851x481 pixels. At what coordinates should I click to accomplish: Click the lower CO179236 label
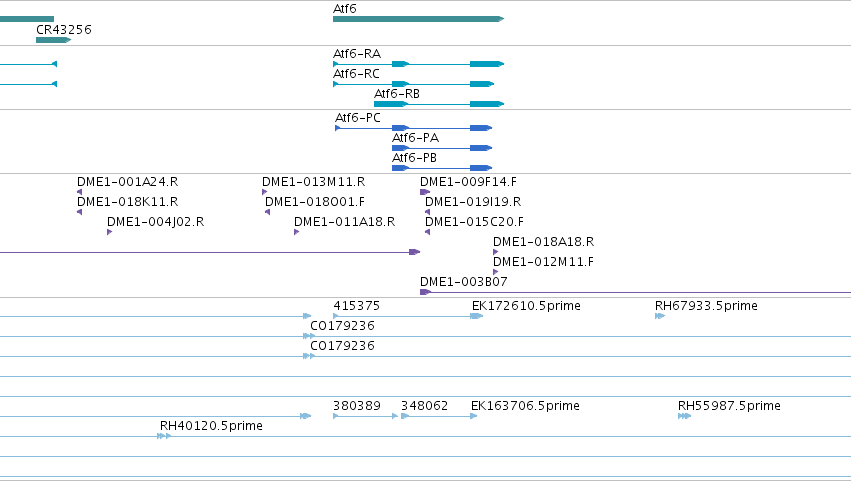342,346
